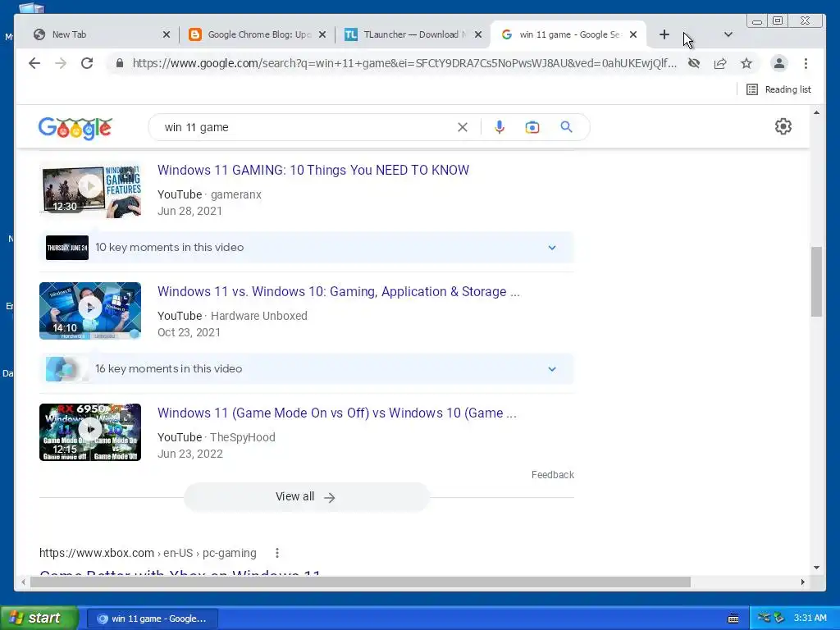
Task: Click the lock icon in address bar
Action: point(120,63)
